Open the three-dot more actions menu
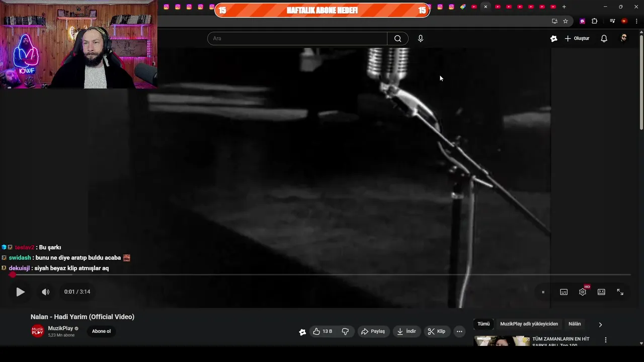Viewport: 644px width, 362px height. pyautogui.click(x=459, y=331)
